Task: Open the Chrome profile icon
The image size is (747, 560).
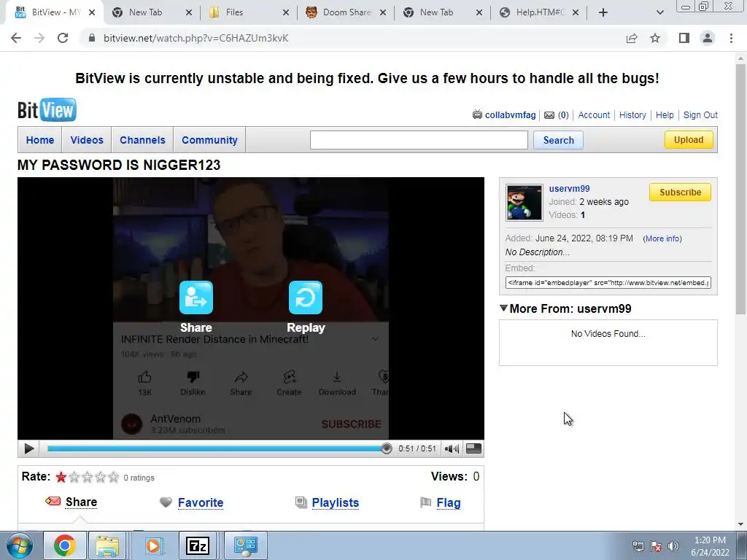Action: pyautogui.click(x=708, y=38)
